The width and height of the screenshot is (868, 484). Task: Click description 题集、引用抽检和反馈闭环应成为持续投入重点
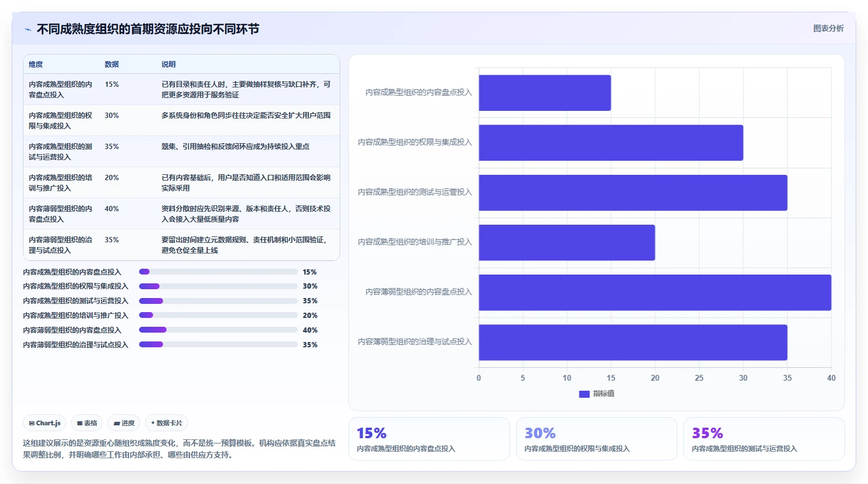(x=235, y=147)
